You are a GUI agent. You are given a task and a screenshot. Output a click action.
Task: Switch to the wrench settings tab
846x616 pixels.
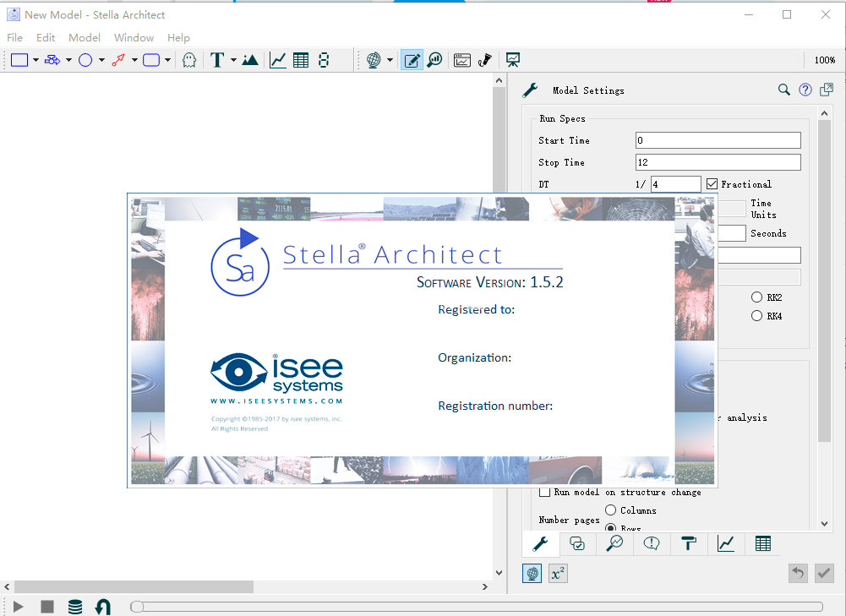540,543
